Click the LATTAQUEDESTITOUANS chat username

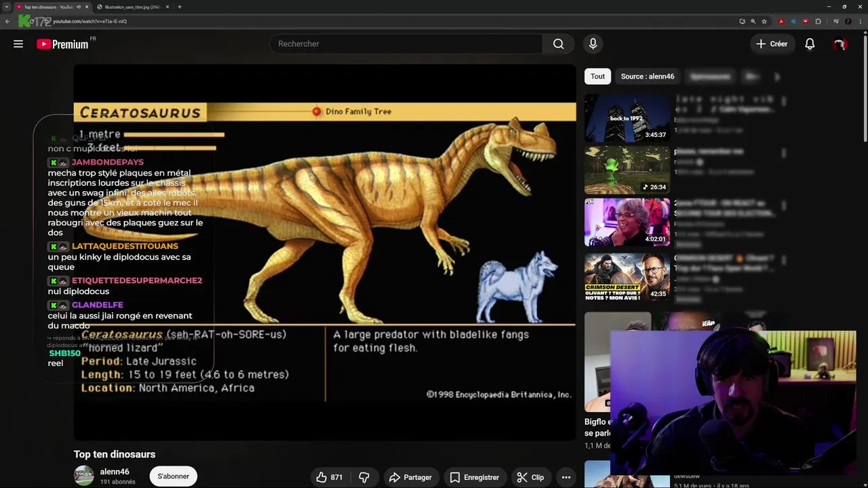[x=125, y=247]
